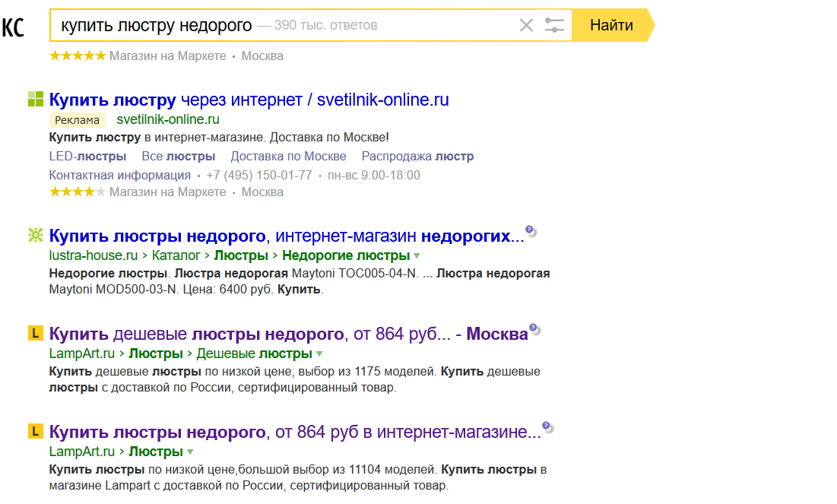
Task: Click the info badge after lustra-house title
Action: coord(531,231)
